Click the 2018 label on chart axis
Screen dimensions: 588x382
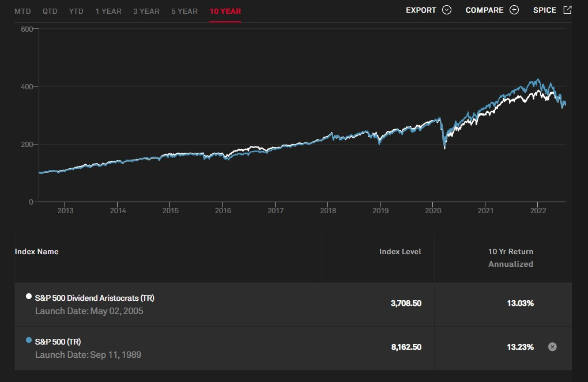click(328, 211)
